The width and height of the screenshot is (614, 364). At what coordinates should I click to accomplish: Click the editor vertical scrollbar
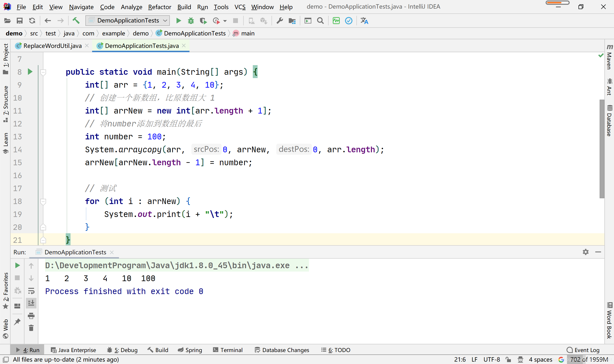point(602,149)
